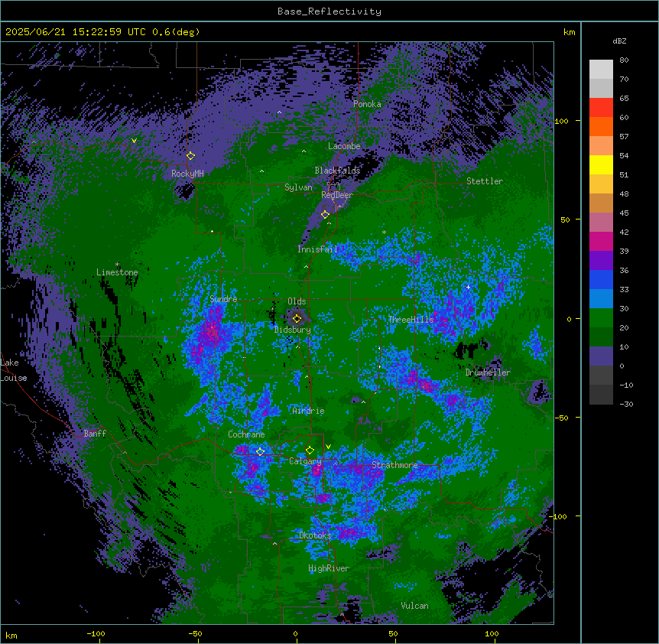Select the Lacombe city label
659x644 pixels.
coord(344,146)
